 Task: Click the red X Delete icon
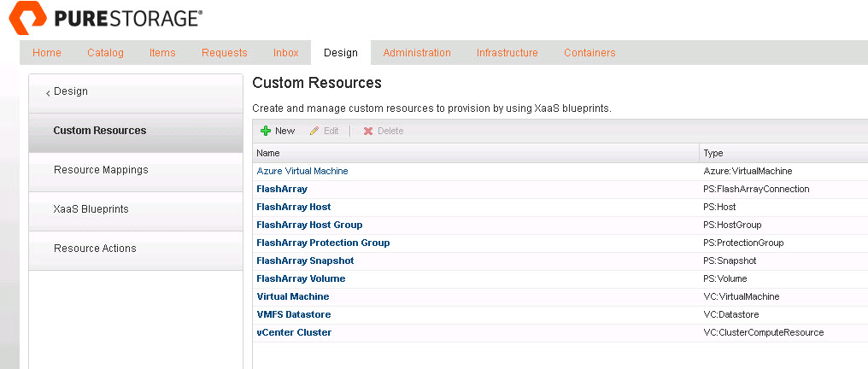(x=368, y=131)
